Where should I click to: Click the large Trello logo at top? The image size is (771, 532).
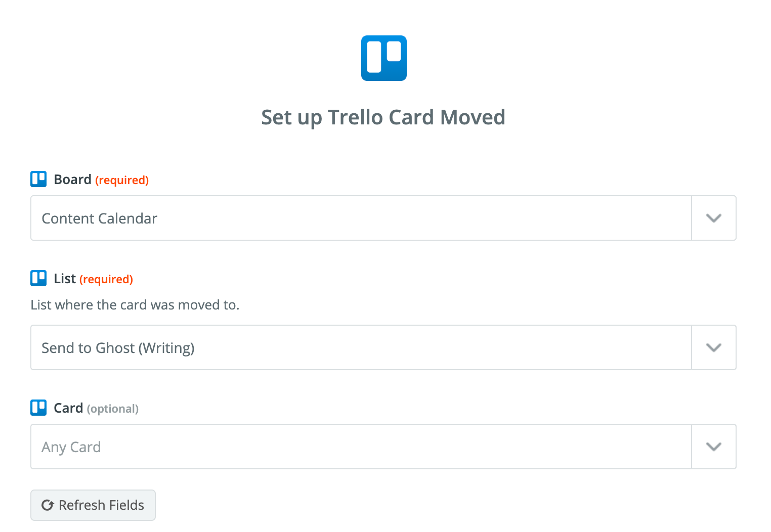point(383,58)
